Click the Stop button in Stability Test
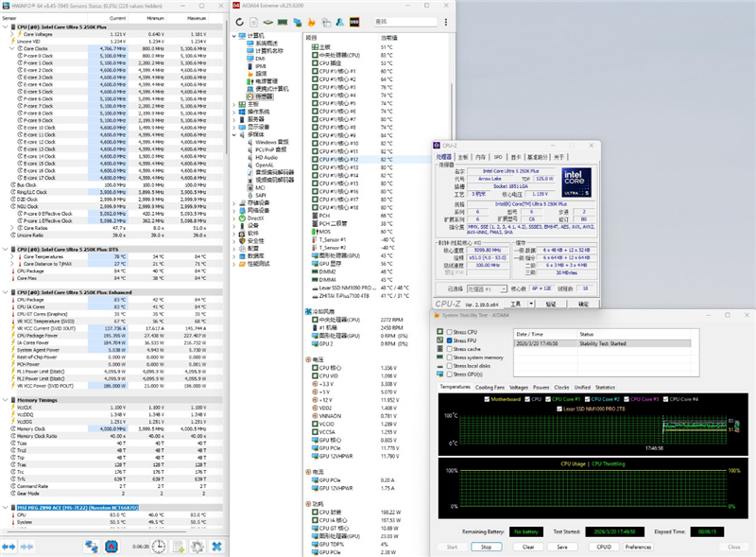Viewport: 756px width, 557px height. coord(486,547)
